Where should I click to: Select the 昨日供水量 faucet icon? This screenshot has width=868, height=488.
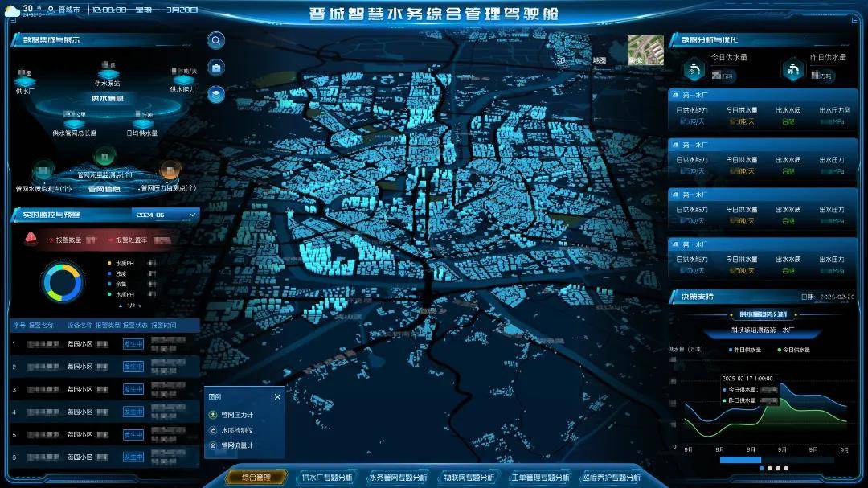(x=793, y=70)
